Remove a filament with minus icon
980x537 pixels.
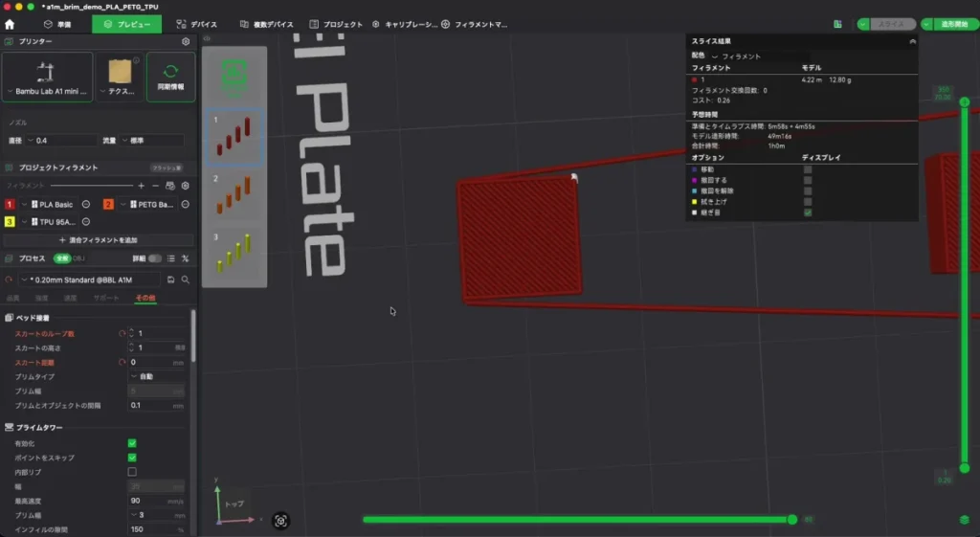coord(156,186)
